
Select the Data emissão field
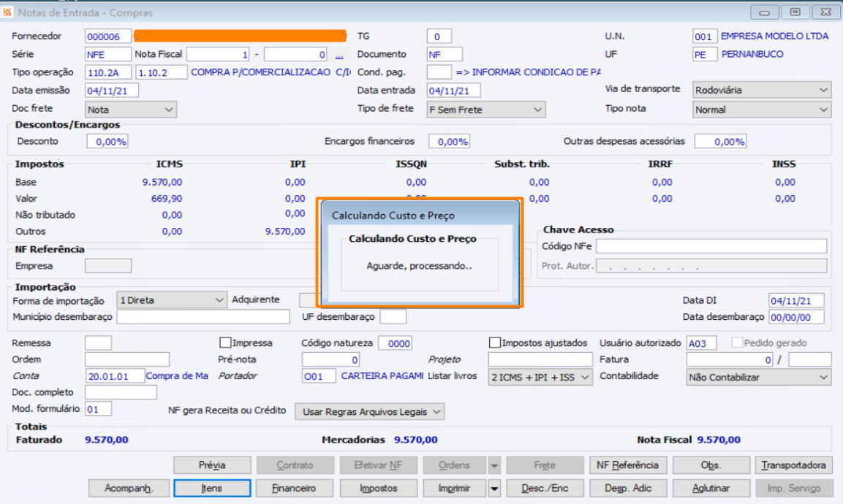tap(112, 91)
